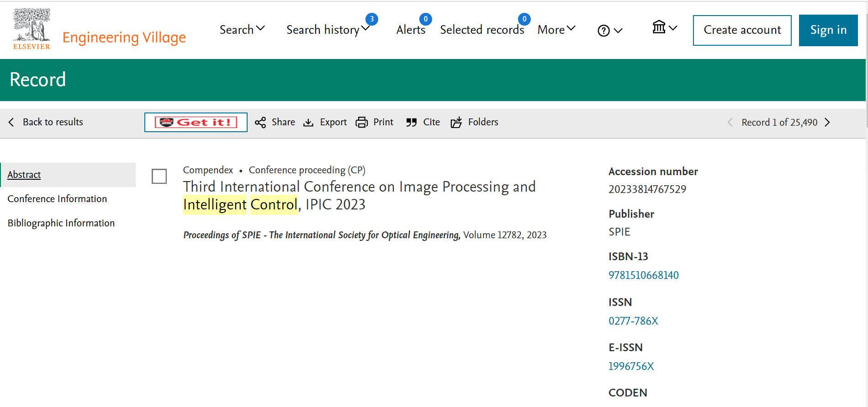Screen dimensions: 868x407
Task: Click the Cite toolbar label
Action: [431, 122]
